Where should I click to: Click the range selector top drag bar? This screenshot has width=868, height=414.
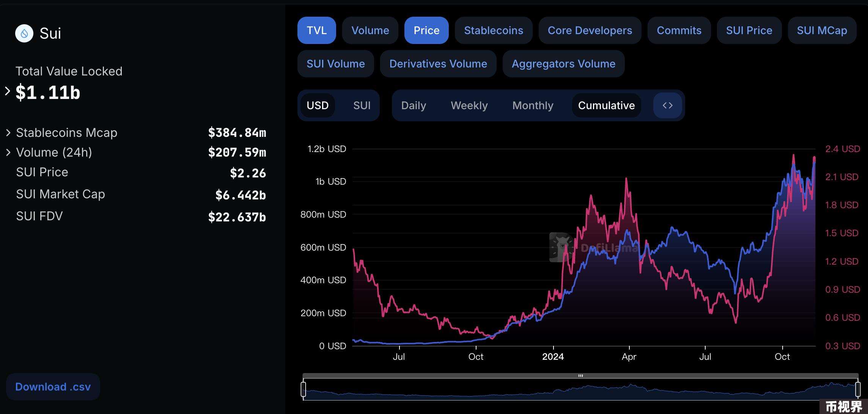pyautogui.click(x=580, y=376)
